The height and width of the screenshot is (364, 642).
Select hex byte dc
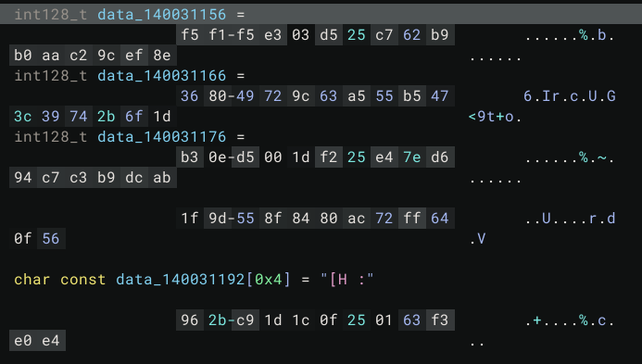click(x=134, y=178)
